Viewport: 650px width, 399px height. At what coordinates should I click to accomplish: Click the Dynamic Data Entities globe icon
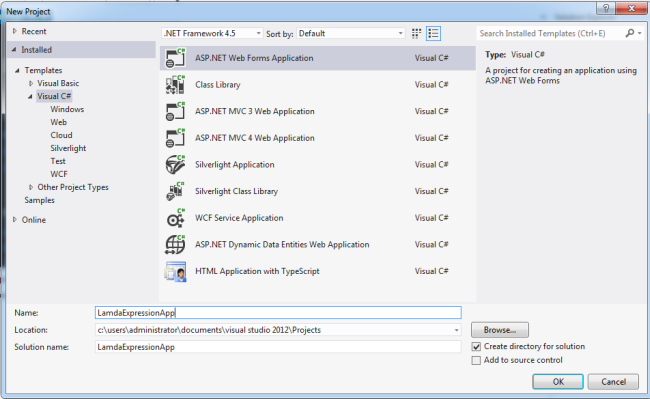pyautogui.click(x=175, y=244)
